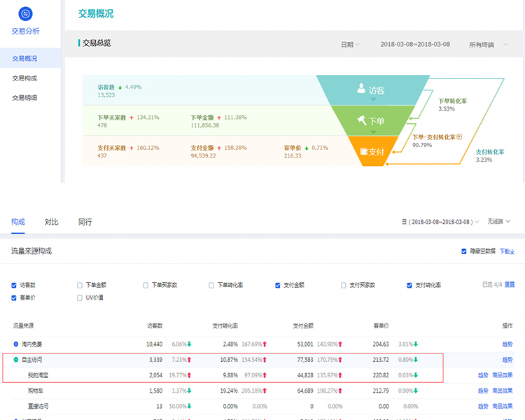Click the 流量来源构成 section title
This screenshot has height=420, width=525.
pos(31,251)
